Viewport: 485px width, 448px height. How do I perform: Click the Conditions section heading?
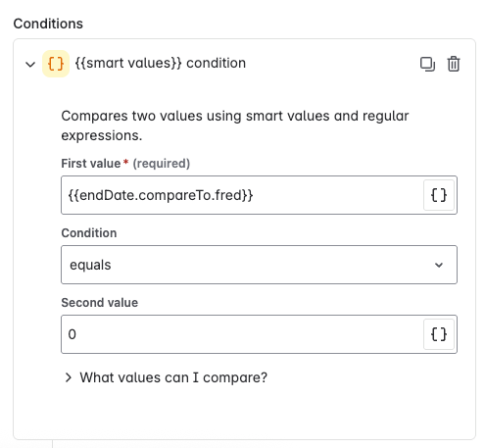pyautogui.click(x=48, y=24)
